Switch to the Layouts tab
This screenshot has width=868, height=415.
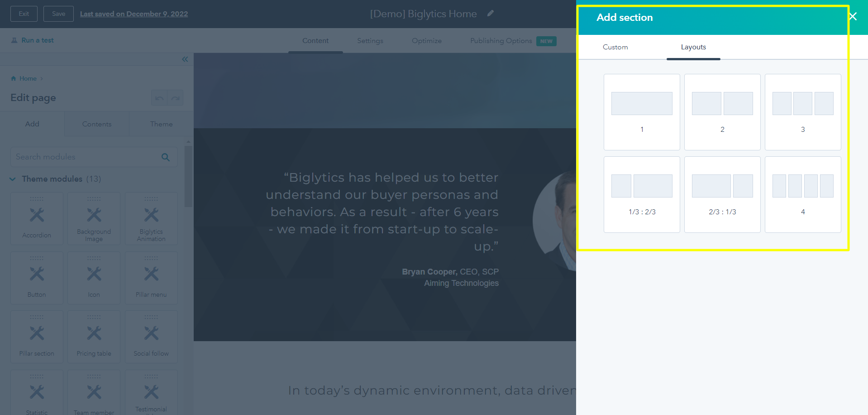pyautogui.click(x=693, y=47)
